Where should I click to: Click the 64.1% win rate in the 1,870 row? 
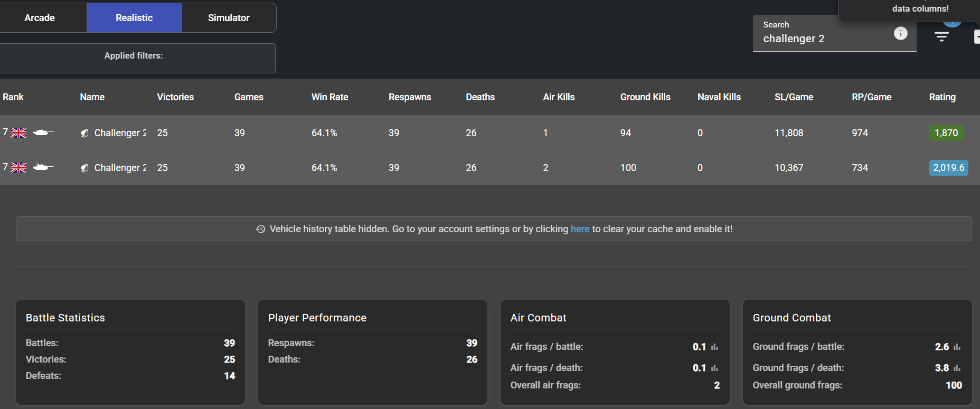pos(324,133)
